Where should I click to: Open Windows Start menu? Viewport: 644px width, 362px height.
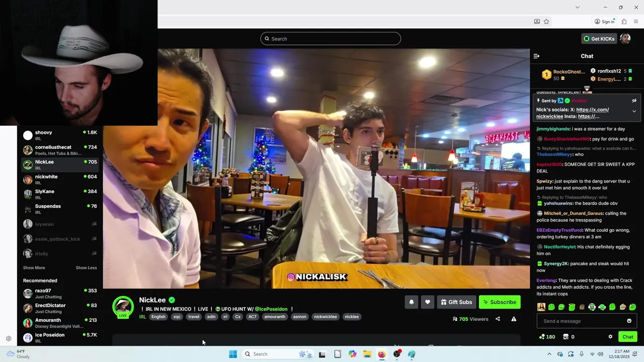(x=233, y=354)
